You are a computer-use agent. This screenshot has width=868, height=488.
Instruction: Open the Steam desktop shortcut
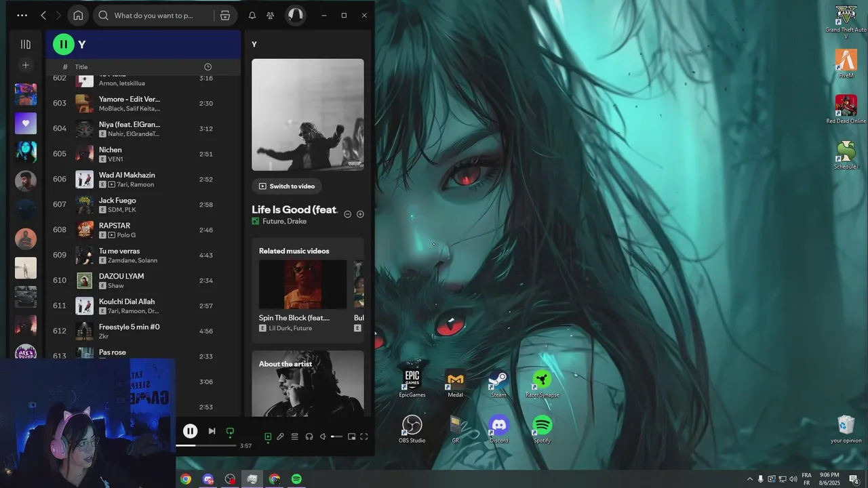498,384
